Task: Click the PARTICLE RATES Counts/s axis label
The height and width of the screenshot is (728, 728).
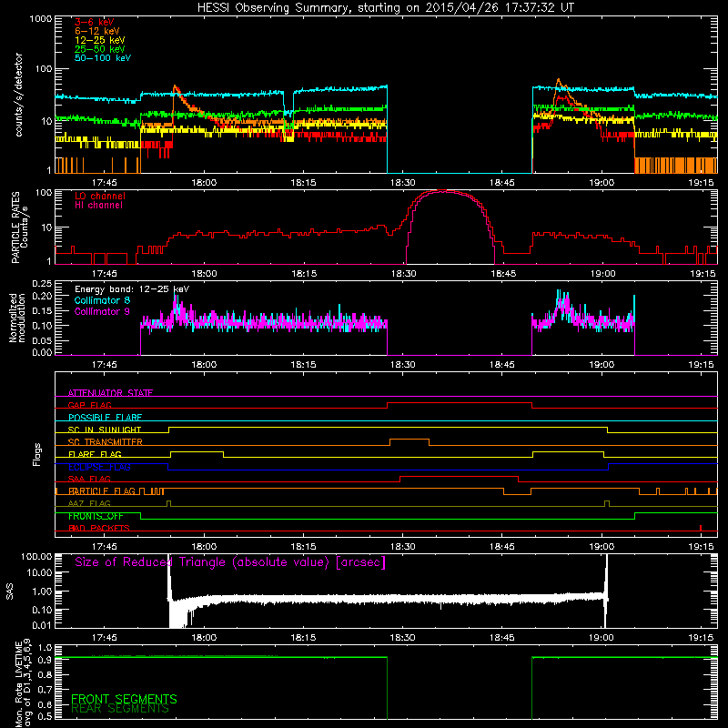Action: 19,227
